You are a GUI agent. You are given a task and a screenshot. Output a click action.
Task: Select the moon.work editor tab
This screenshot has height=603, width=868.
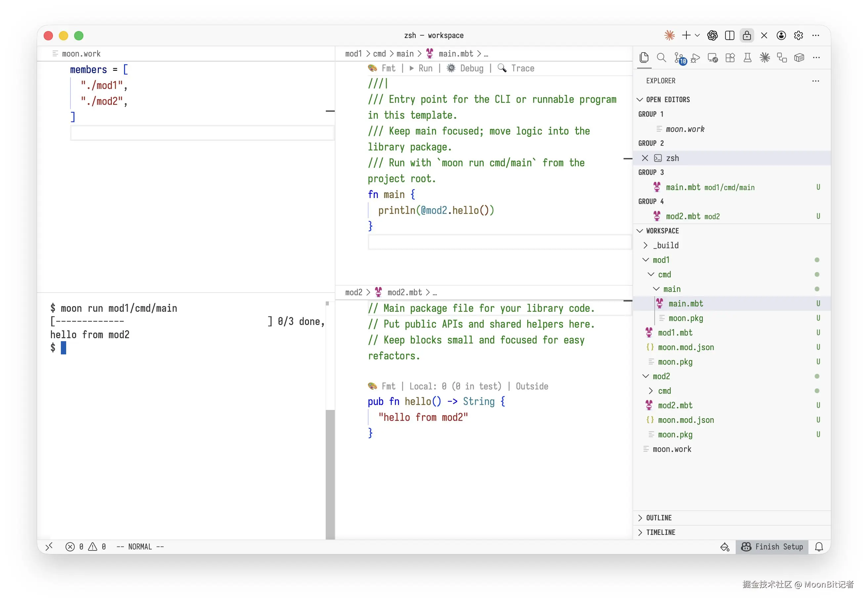(80, 54)
